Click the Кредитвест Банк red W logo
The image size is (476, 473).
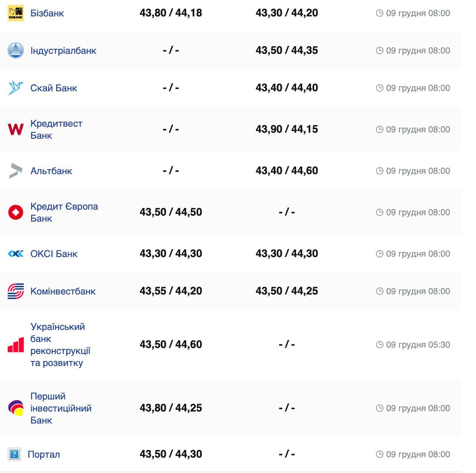click(16, 129)
